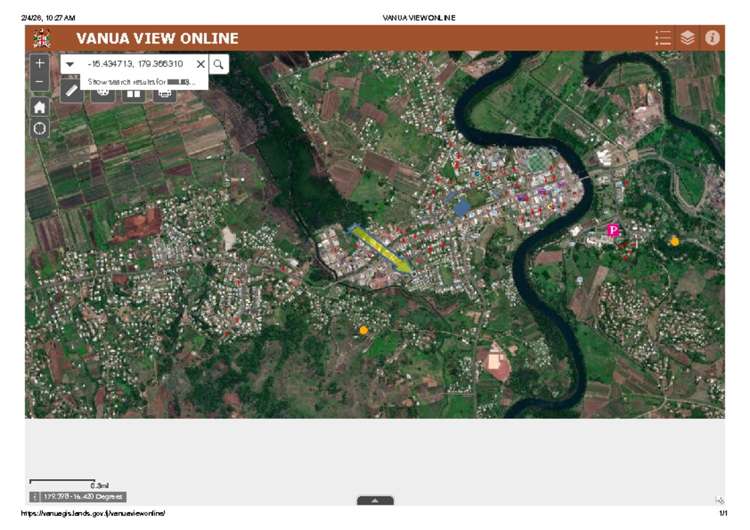Open the about info icon in header
The height and width of the screenshot is (530, 750).
[x=712, y=38]
